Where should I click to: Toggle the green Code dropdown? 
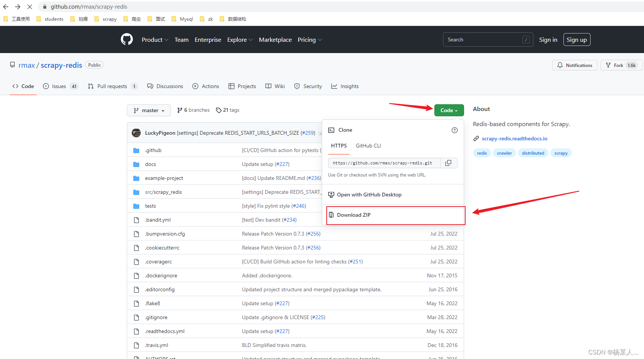449,110
